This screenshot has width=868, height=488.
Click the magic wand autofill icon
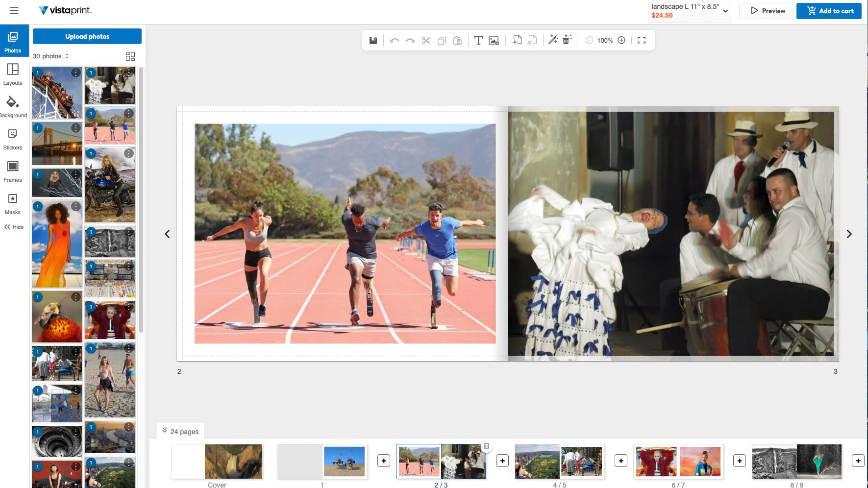[553, 40]
